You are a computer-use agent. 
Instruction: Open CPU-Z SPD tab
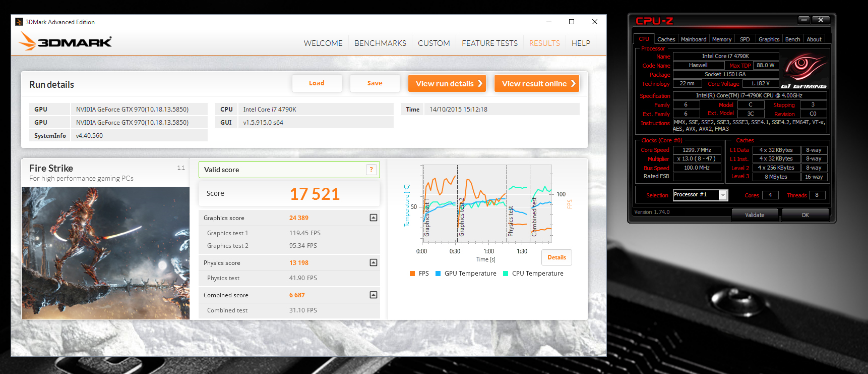[745, 39]
